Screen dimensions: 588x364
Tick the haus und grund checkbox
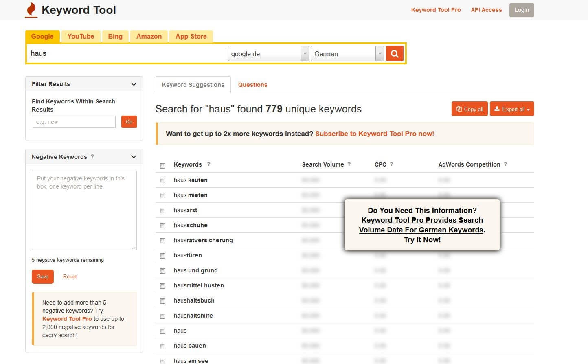pyautogui.click(x=162, y=271)
